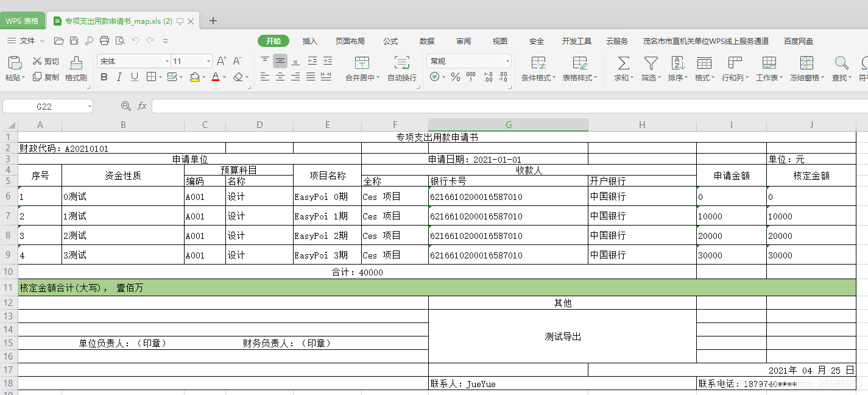Align text to bottom of cell
The height and width of the screenshot is (395, 868).
(295, 61)
